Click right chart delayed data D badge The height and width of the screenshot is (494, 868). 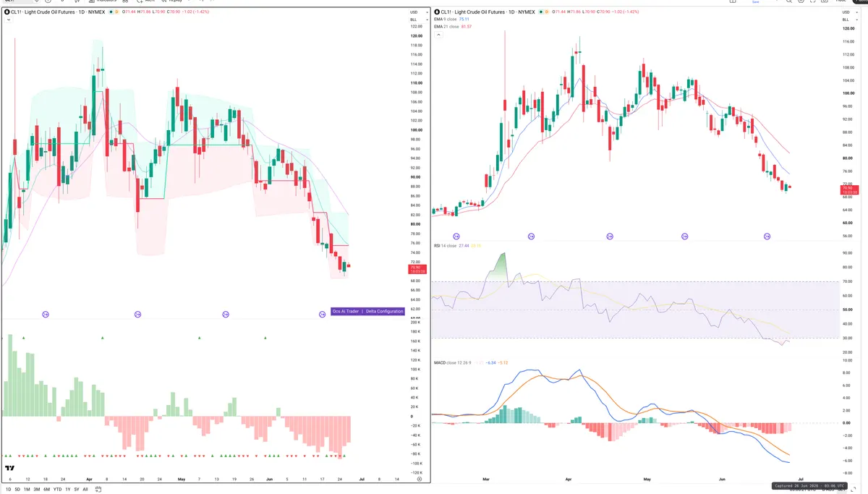pos(545,12)
